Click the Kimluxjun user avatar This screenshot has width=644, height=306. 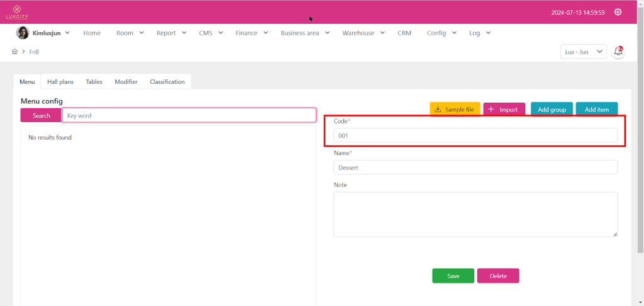(22, 33)
